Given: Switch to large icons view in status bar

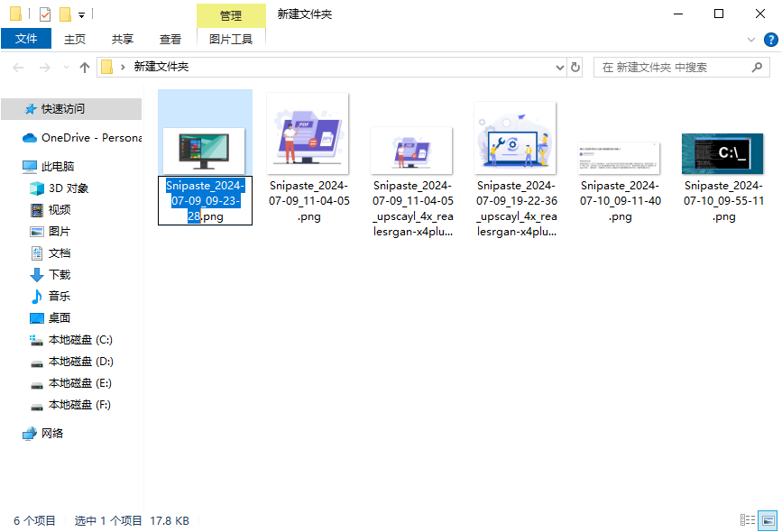Looking at the screenshot, I should point(768,520).
